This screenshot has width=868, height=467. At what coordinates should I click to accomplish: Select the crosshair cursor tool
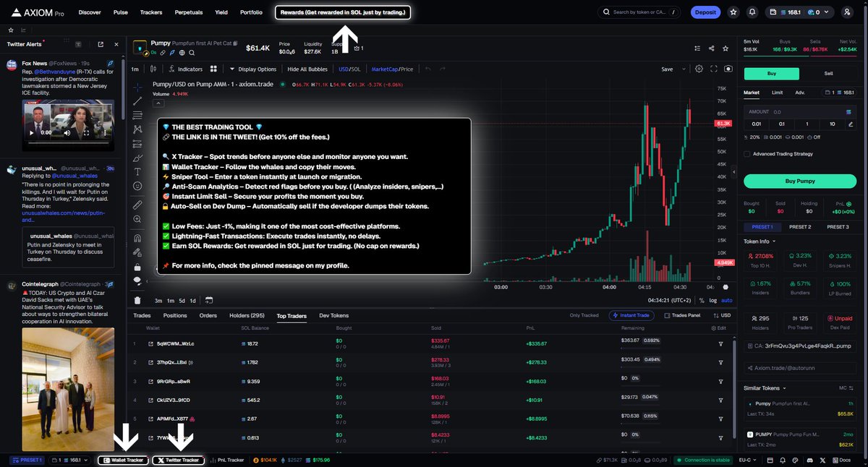click(x=137, y=86)
